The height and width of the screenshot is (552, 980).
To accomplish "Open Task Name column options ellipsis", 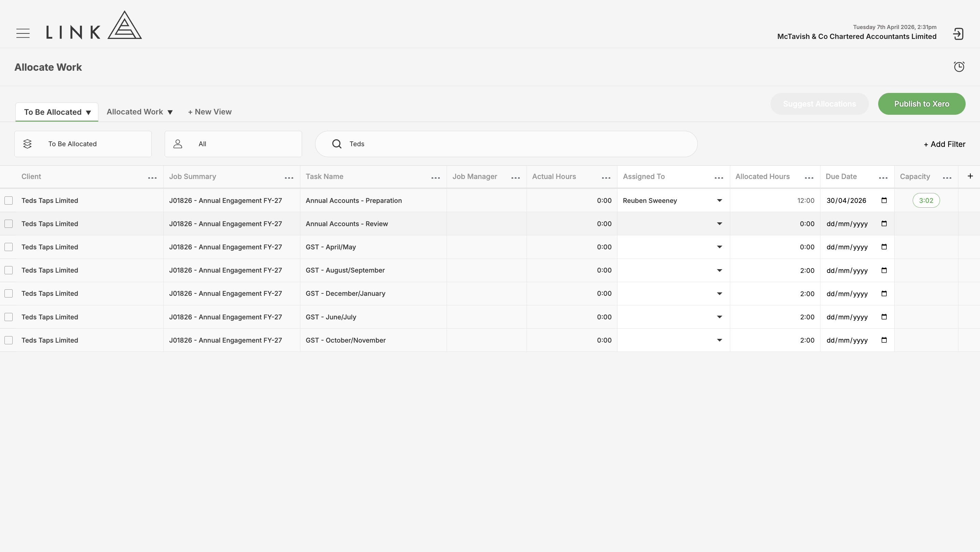I will [436, 178].
